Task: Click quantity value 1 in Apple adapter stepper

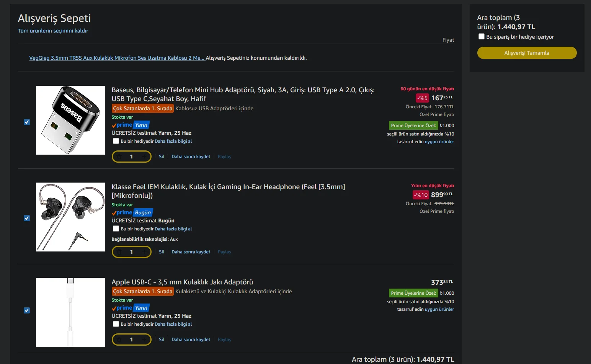Action: pos(131,340)
